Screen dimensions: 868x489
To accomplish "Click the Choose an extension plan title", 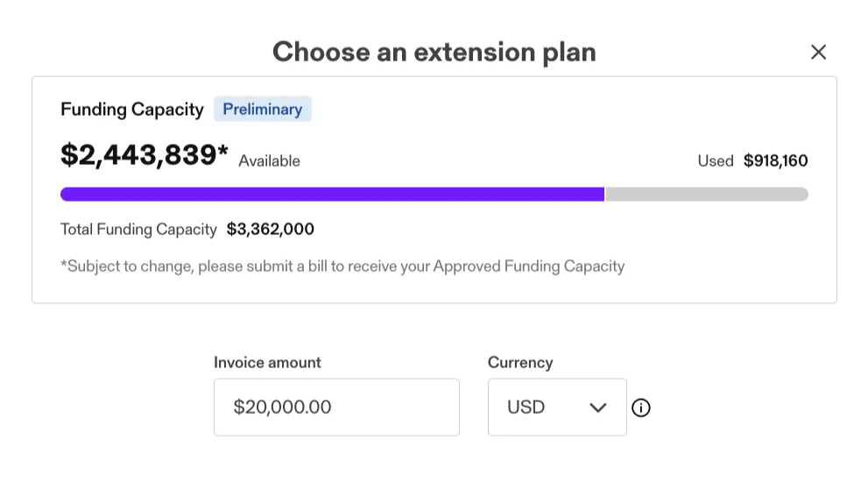I will click(x=434, y=53).
